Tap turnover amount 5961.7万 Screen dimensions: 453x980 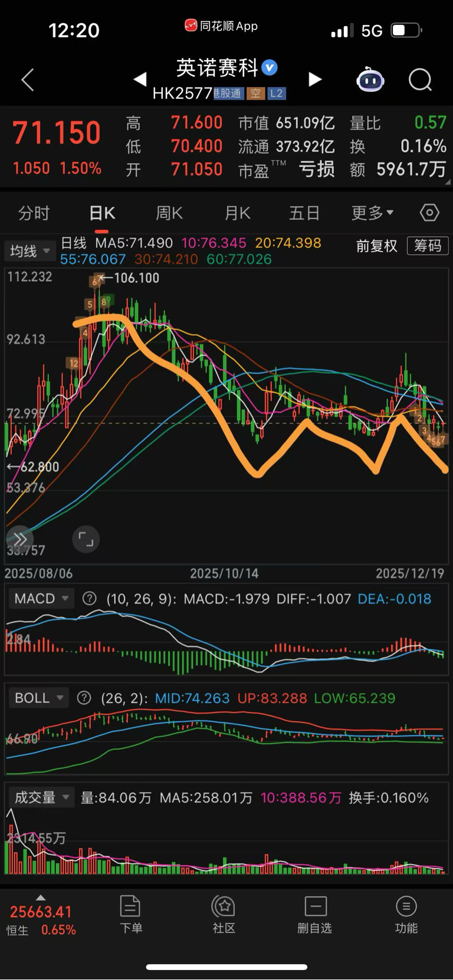[411, 170]
